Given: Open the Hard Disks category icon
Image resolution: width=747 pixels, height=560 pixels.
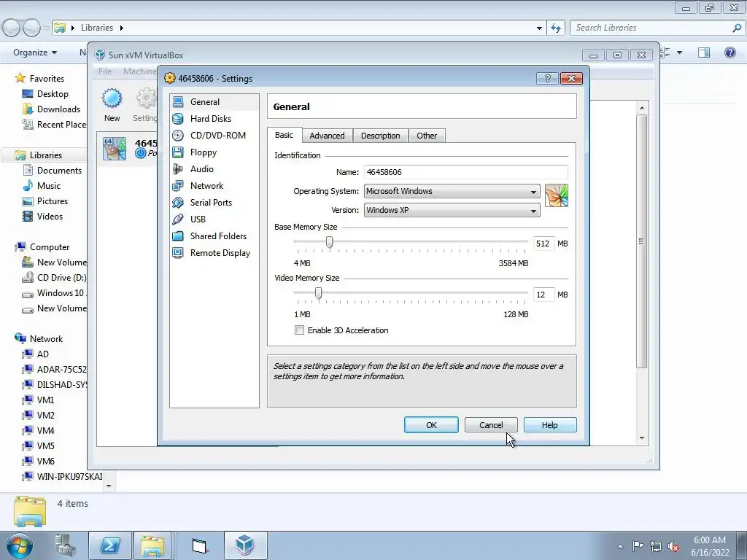Looking at the screenshot, I should click(x=178, y=119).
